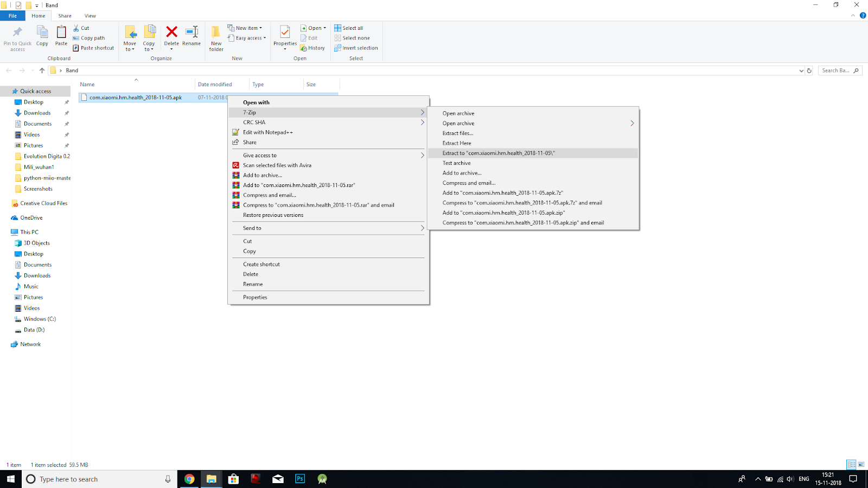The image size is (868, 488).
Task: Switch to the Share ribbon tab
Action: coord(65,16)
